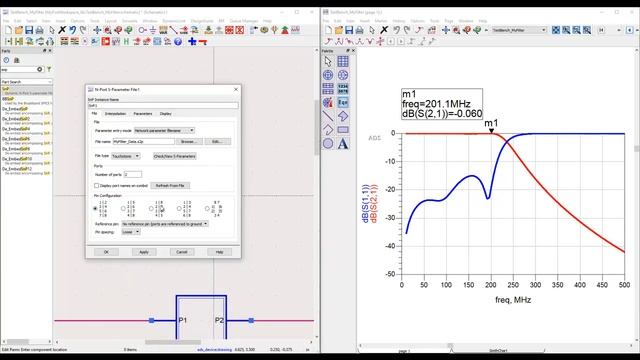Select the line drawing tool in palette

tap(328, 116)
